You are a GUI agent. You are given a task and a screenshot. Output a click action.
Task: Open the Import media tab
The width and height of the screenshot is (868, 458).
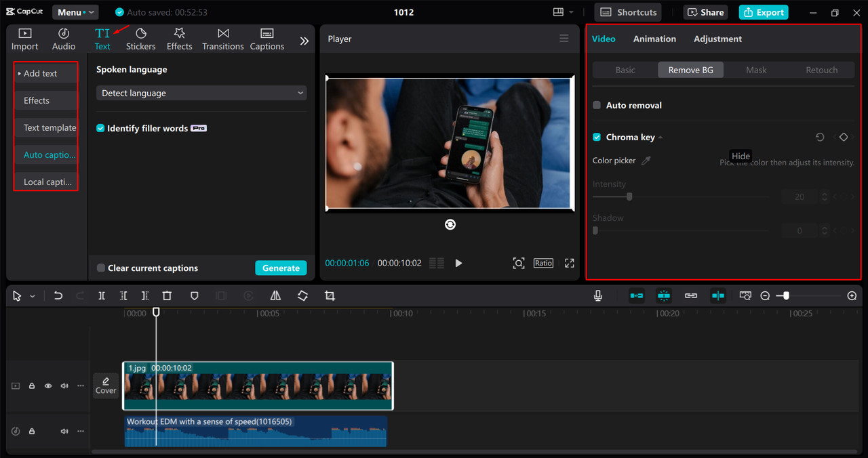click(24, 39)
